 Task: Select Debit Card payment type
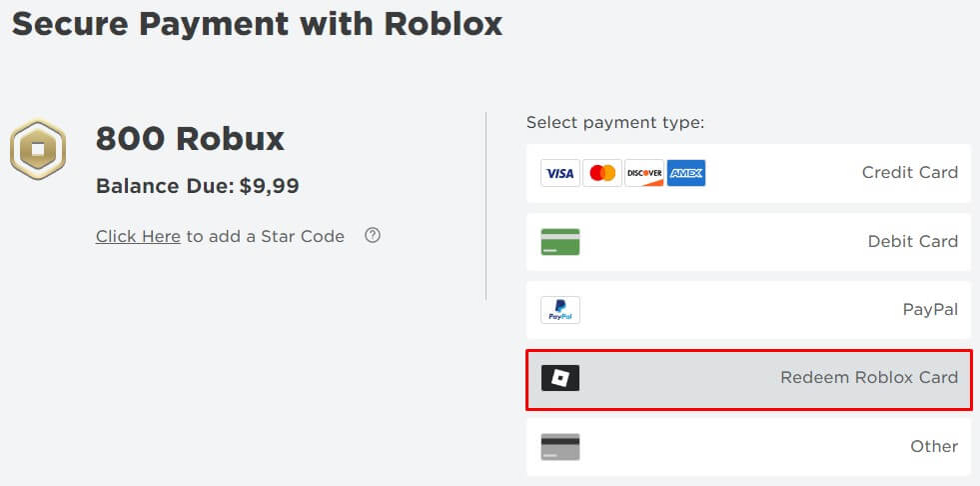pos(912,242)
